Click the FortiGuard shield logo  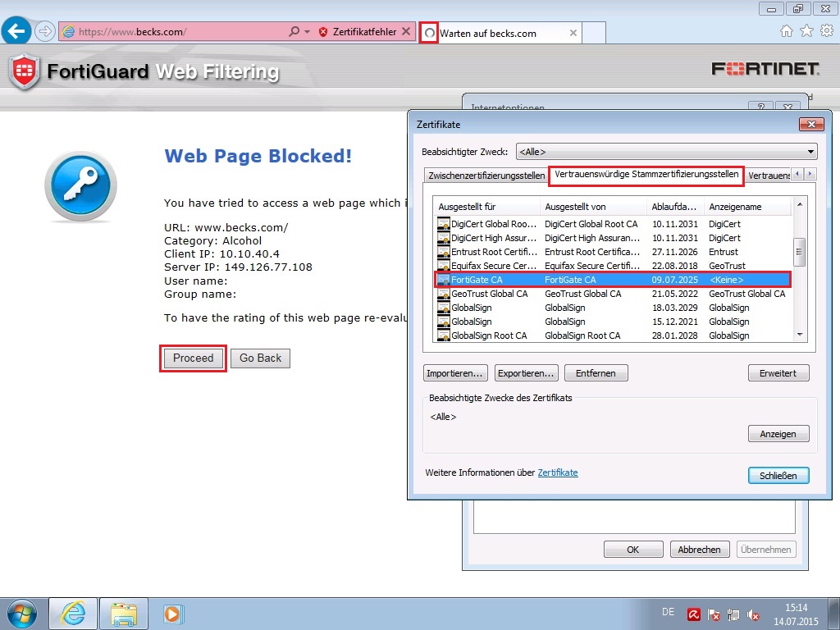tap(24, 71)
